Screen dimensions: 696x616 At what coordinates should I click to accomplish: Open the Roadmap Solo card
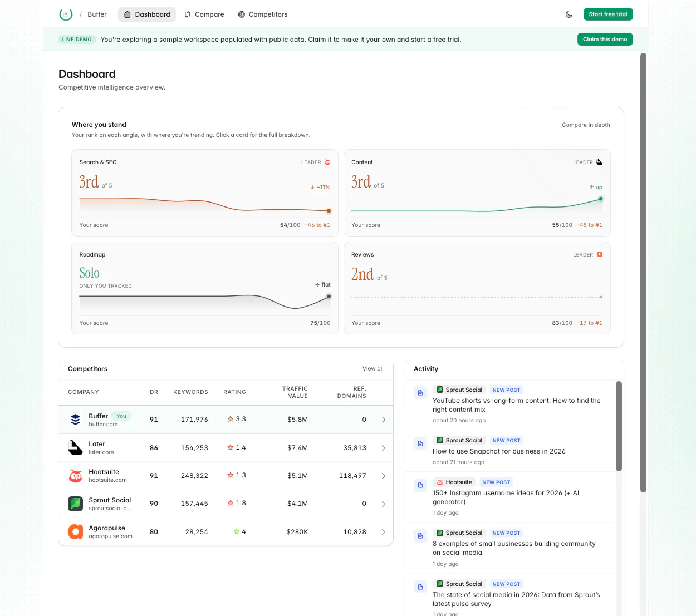(205, 288)
